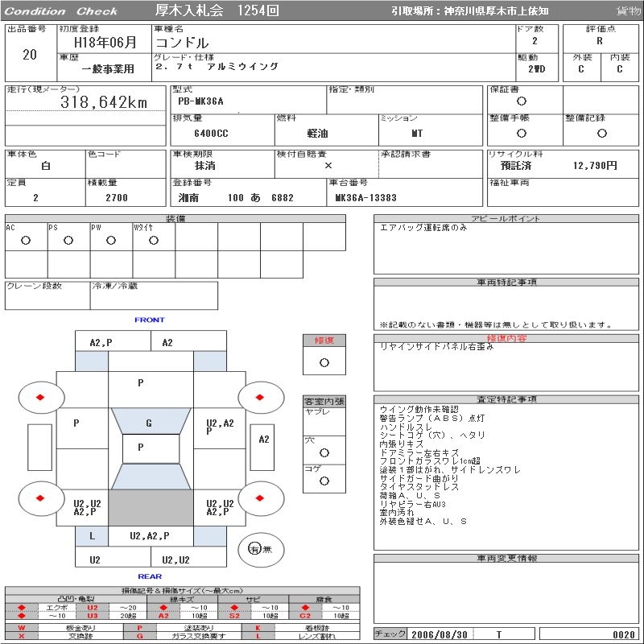
Task: Click the circle mark beside コゲ
Action: click(x=324, y=481)
